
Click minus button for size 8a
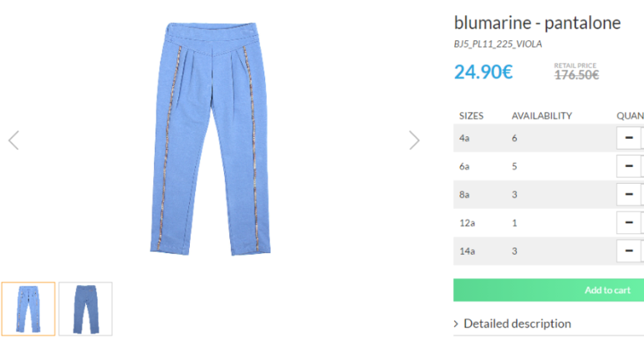pos(629,194)
